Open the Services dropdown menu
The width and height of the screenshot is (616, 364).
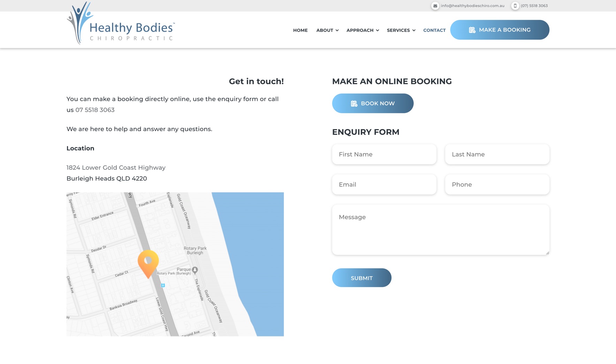point(401,30)
